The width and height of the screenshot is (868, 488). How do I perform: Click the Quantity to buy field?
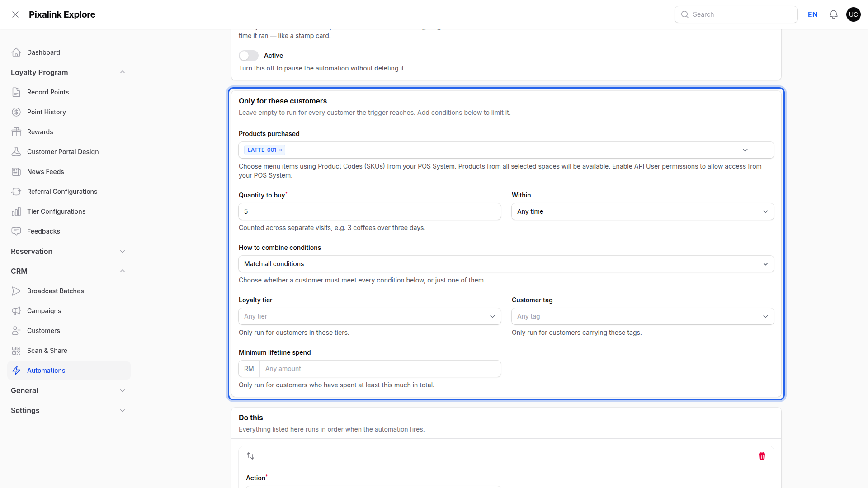[370, 211]
